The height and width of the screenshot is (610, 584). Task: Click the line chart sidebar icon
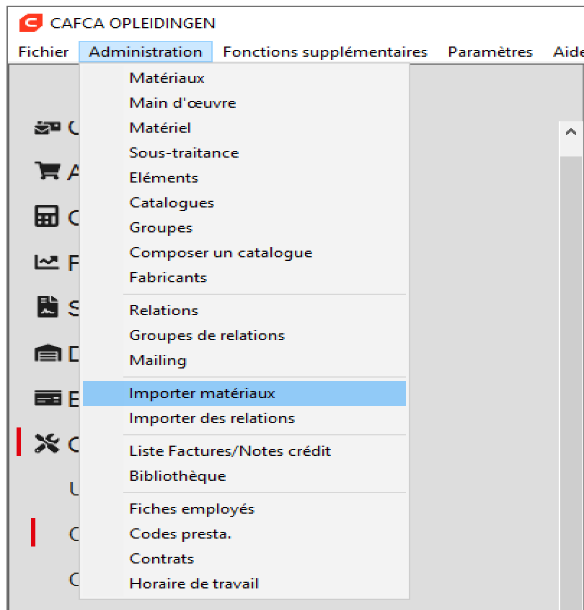[x=47, y=262]
